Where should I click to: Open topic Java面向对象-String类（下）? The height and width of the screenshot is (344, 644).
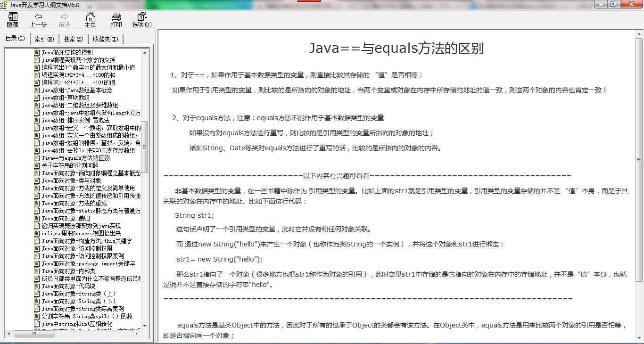pyautogui.click(x=78, y=301)
